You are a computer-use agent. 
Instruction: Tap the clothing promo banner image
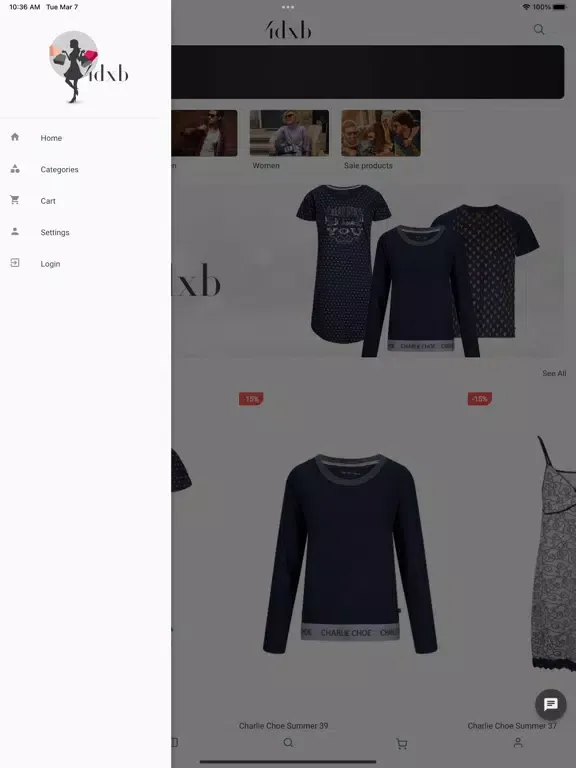click(x=368, y=271)
